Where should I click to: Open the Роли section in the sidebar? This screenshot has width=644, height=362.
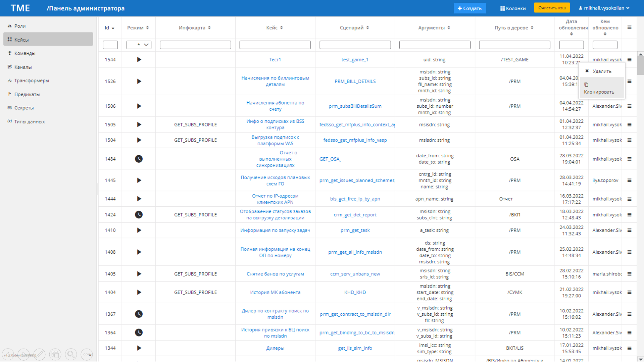point(48,26)
